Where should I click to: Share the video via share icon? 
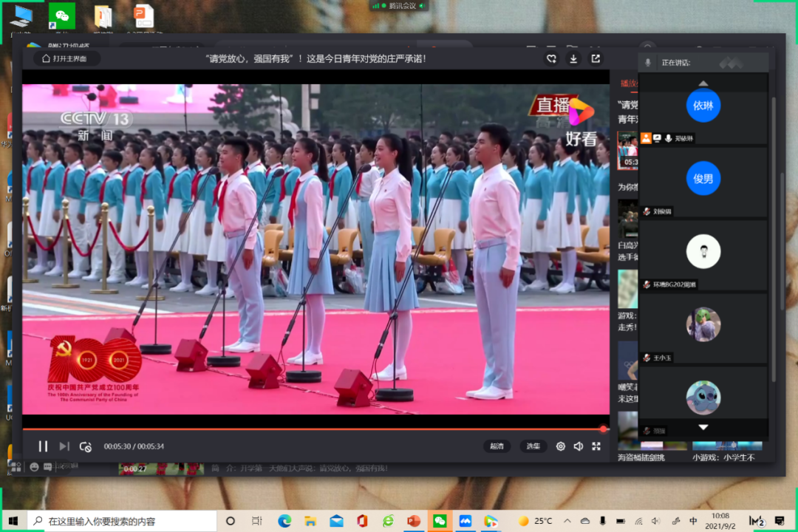pos(595,58)
